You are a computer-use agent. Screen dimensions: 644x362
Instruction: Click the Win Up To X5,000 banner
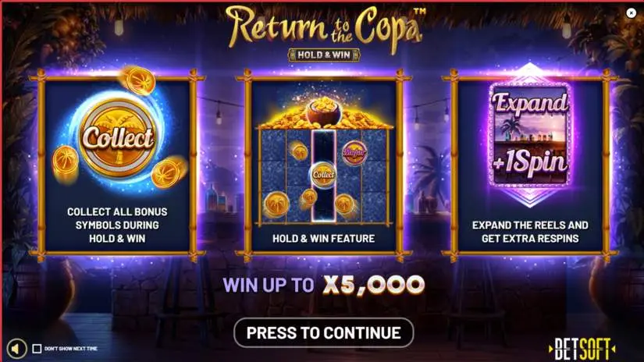[324, 285]
